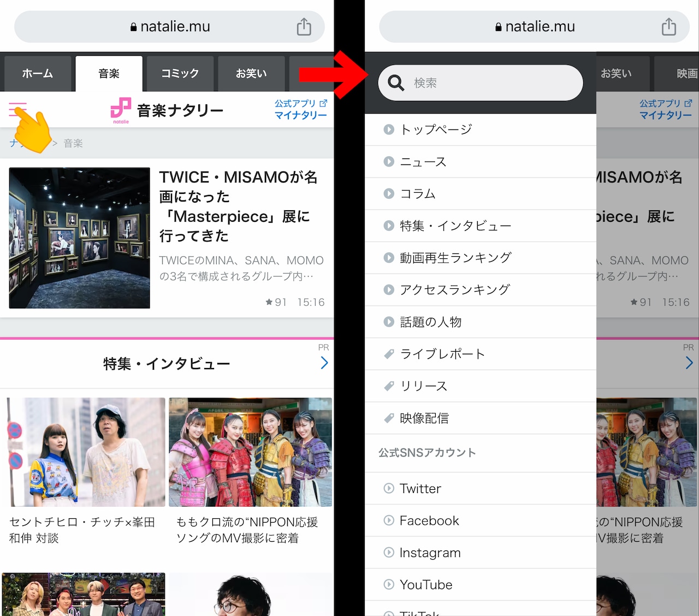Click the blue chevron in 特集・インタビュー header
Image resolution: width=699 pixels, height=616 pixels.
tap(325, 363)
